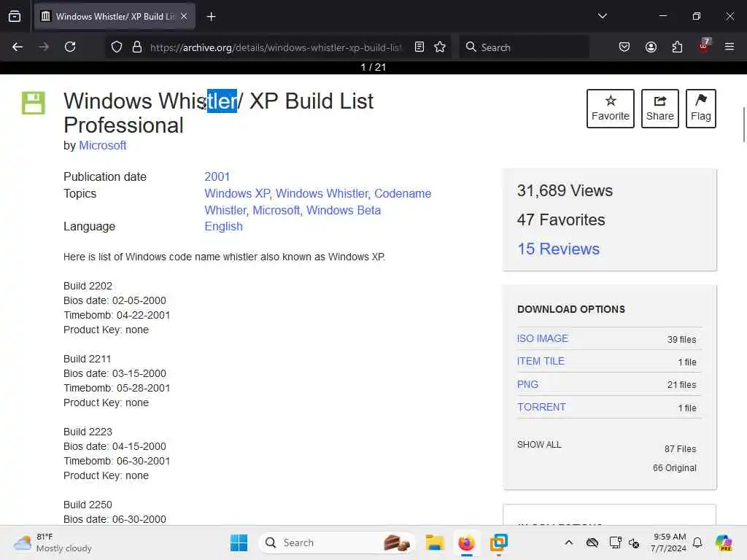Image resolution: width=747 pixels, height=560 pixels.
Task: Open the Firefox View icon in tab bar
Action: pyautogui.click(x=15, y=16)
